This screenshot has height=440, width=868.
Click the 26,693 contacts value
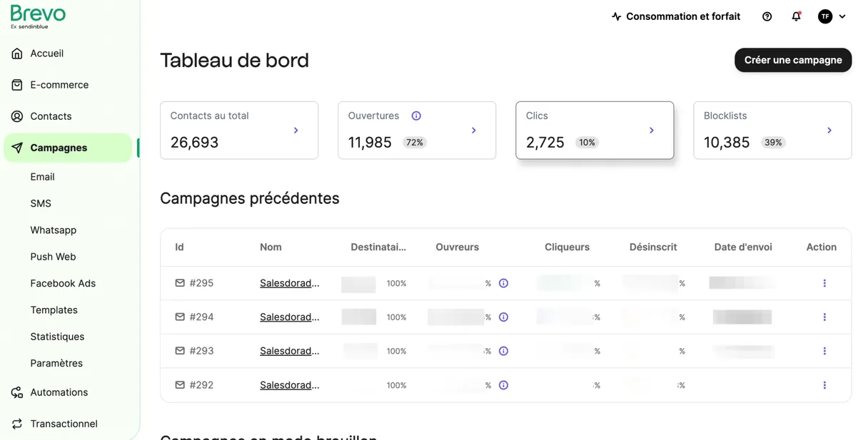[194, 143]
